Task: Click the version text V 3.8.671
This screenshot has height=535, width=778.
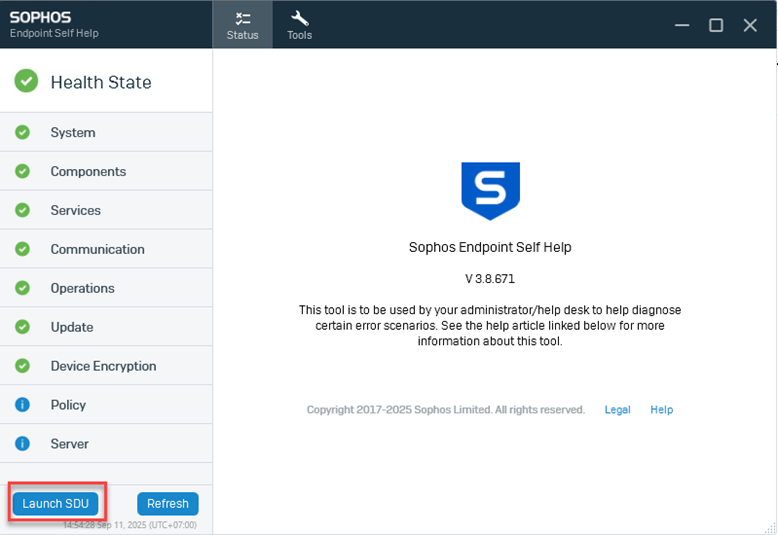Action: (x=490, y=279)
